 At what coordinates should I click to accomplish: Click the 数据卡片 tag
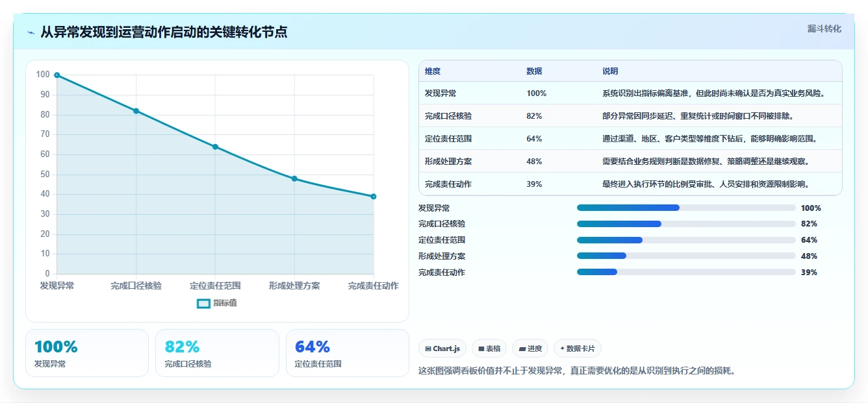578,348
